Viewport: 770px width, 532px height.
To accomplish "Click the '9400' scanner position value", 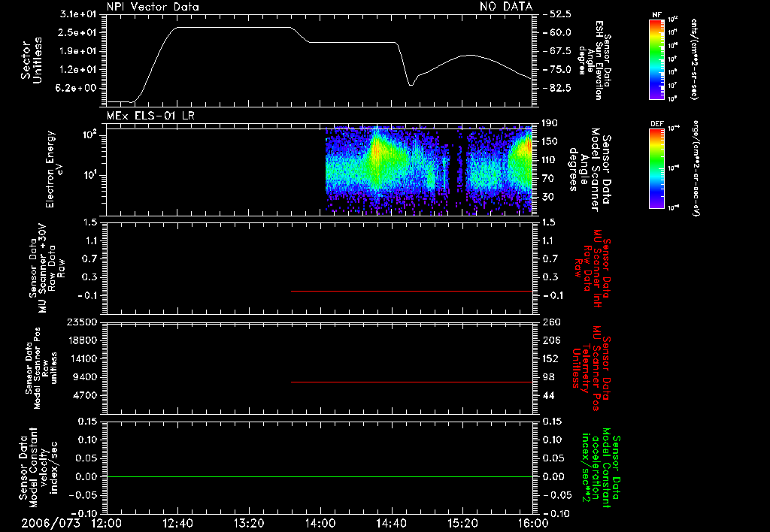I will click(x=84, y=377).
